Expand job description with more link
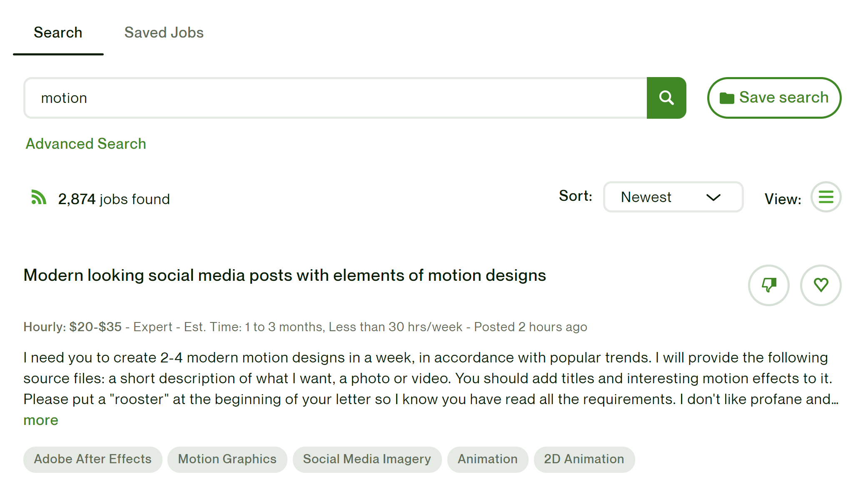The image size is (868, 487). (41, 420)
